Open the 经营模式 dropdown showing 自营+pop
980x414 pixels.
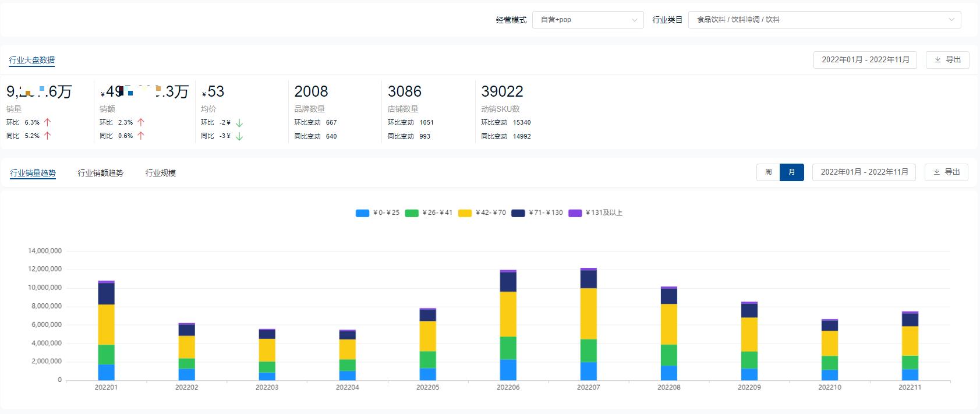coord(588,20)
